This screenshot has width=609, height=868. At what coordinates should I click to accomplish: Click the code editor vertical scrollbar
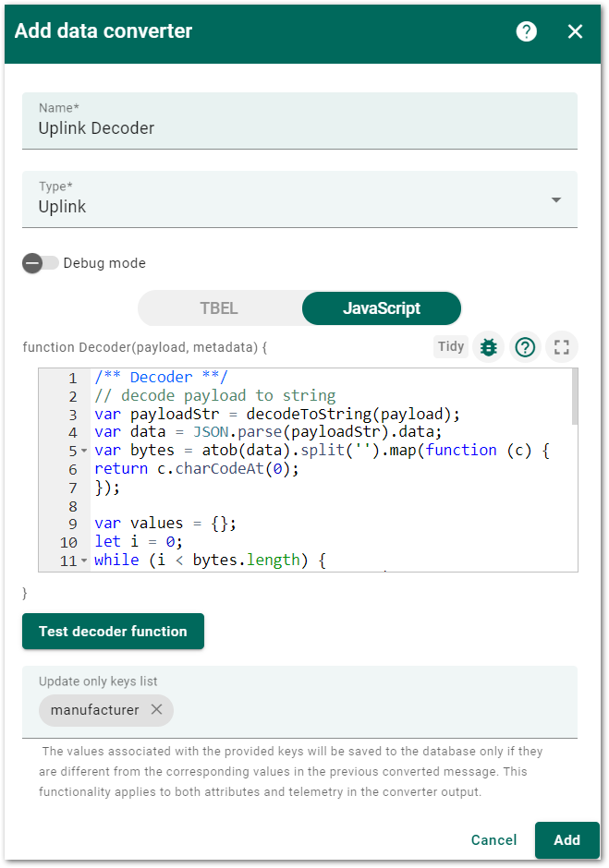tap(575, 397)
